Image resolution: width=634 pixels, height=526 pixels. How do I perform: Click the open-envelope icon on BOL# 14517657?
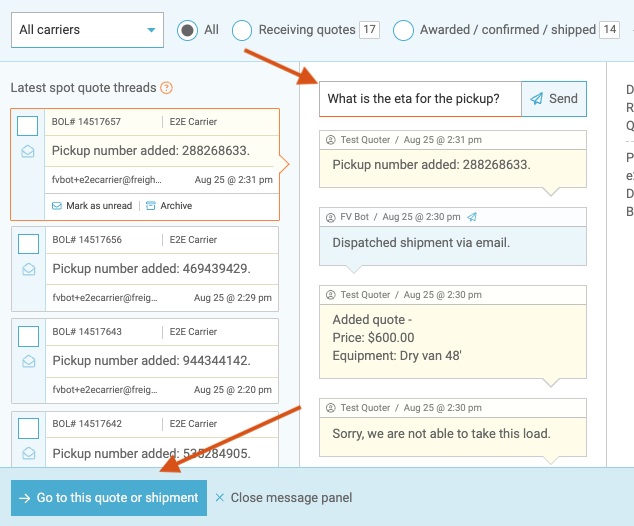28,152
